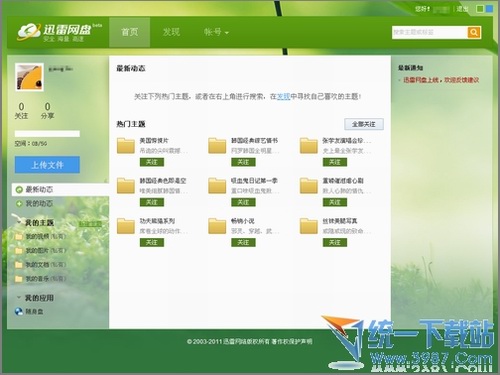500x375 pixels.
Task: Open the 功夫熊猫系列 topic title
Action: click(x=157, y=221)
